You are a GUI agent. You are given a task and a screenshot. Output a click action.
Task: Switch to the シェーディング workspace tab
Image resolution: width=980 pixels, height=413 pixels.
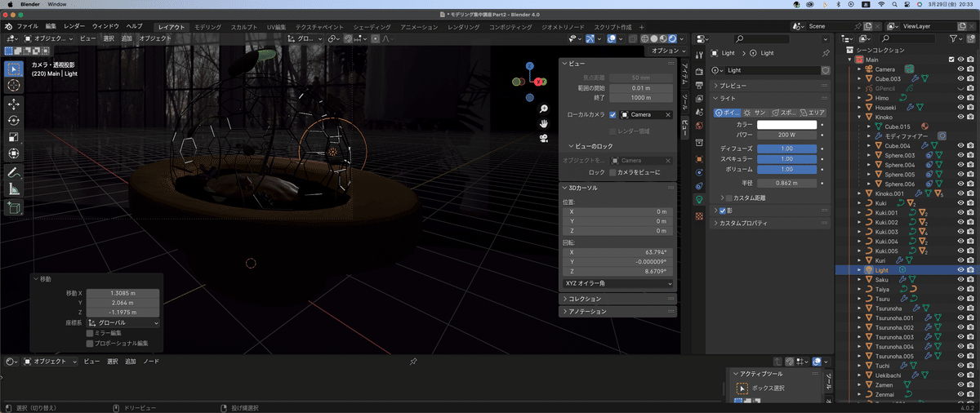[x=372, y=27]
